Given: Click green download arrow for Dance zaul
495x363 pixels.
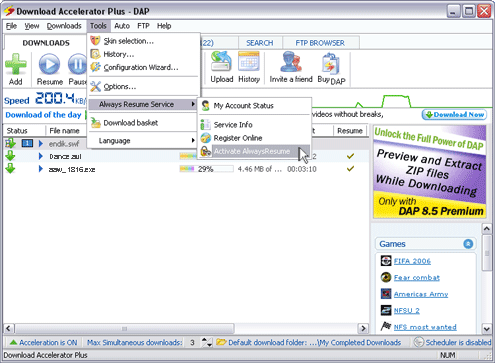Looking at the screenshot, I should pyautogui.click(x=10, y=156).
